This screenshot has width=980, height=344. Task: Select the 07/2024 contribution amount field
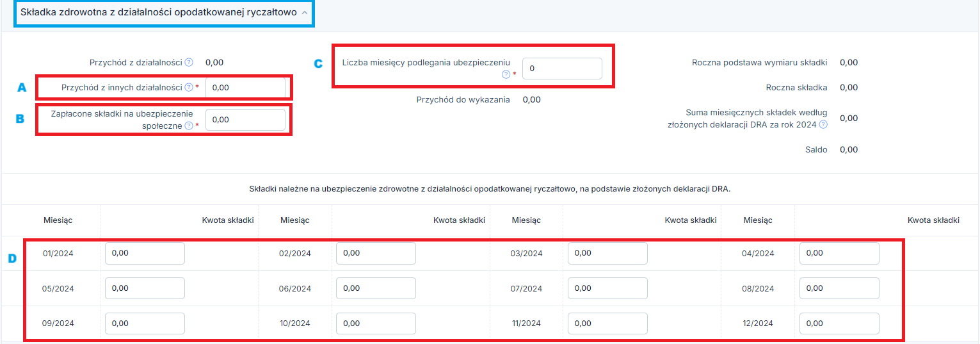[x=607, y=288]
